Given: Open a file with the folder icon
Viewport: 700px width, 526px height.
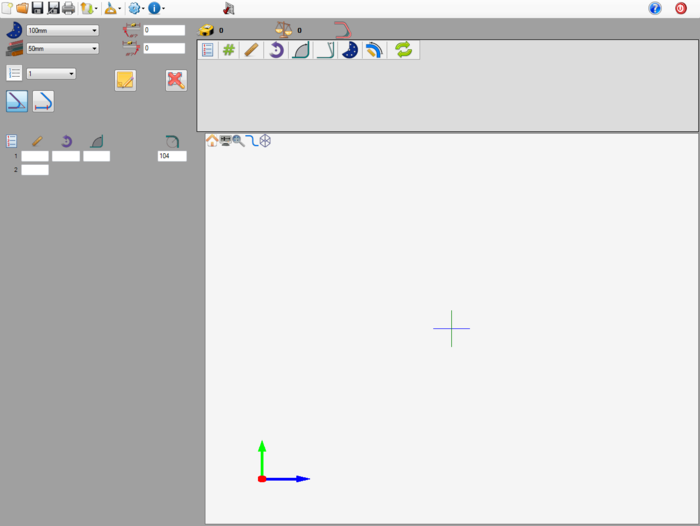Looking at the screenshot, I should pos(22,8).
